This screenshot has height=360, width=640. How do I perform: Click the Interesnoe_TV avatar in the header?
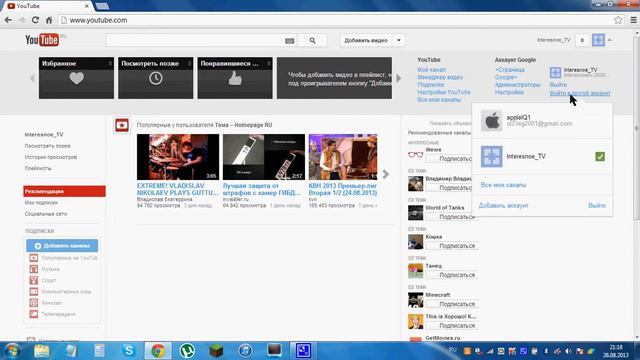point(598,40)
